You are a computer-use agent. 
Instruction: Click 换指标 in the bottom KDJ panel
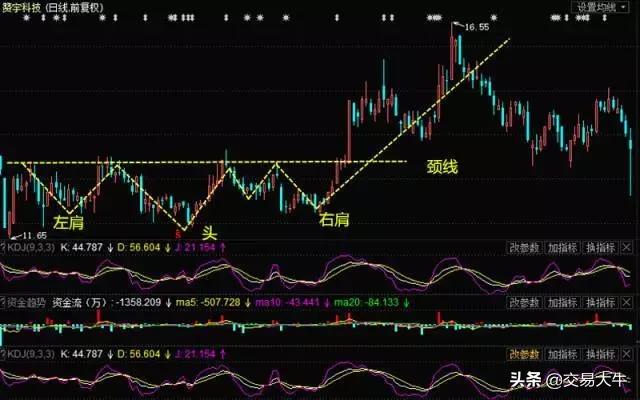pos(600,354)
